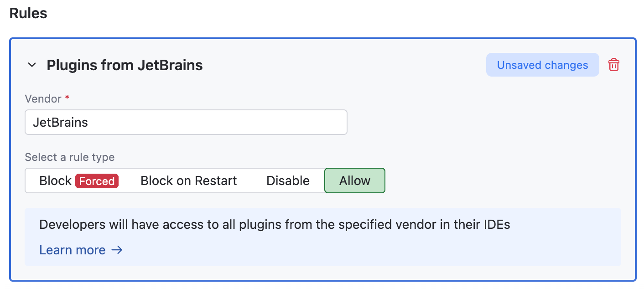The image size is (644, 289).
Task: Click the blue info box about developer access
Action: click(x=322, y=237)
